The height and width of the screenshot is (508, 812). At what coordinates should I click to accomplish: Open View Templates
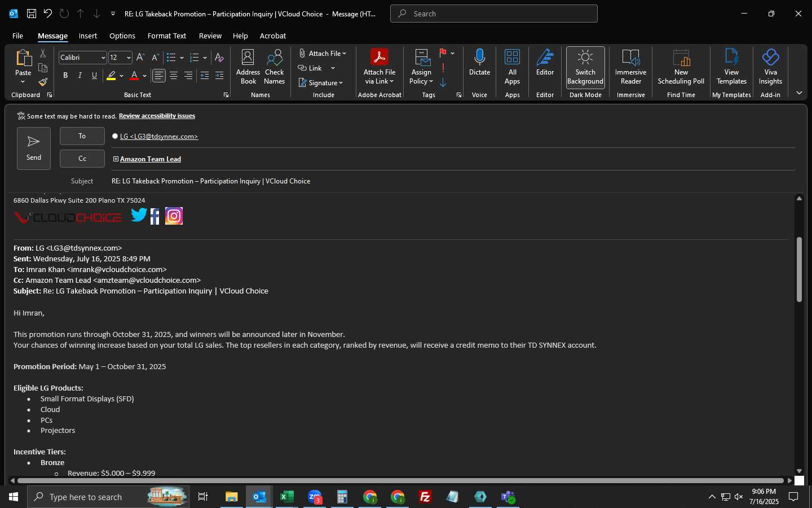point(732,67)
